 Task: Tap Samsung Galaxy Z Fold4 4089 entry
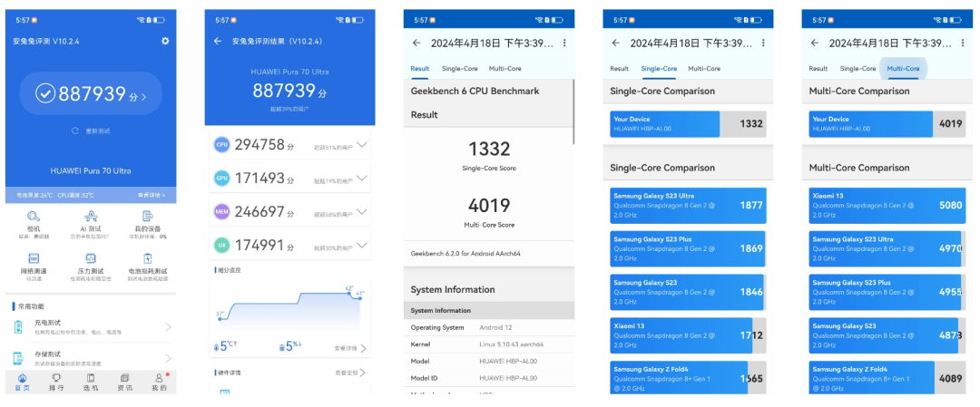click(887, 378)
